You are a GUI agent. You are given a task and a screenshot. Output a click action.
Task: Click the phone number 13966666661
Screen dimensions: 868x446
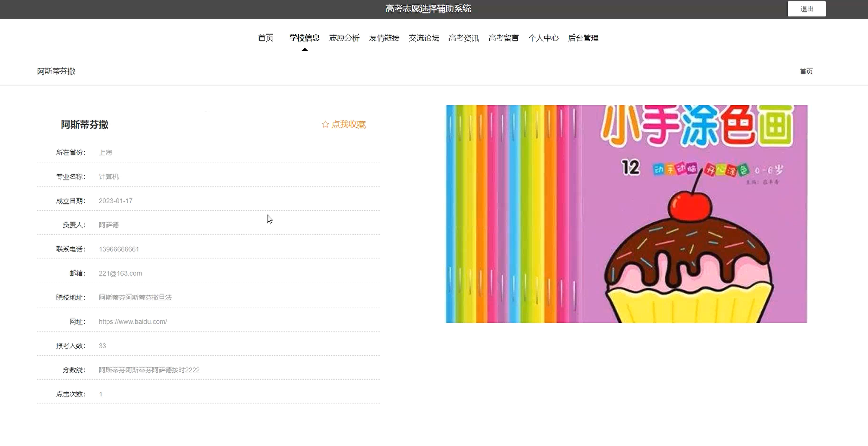click(x=119, y=249)
